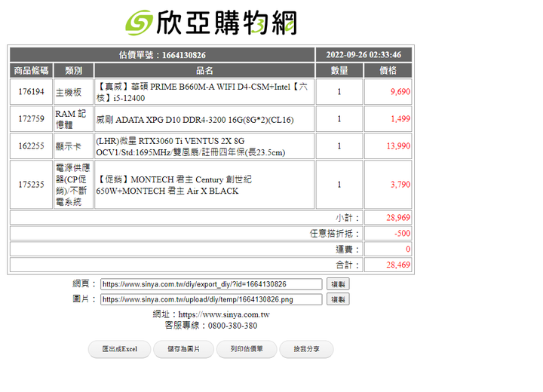
Task: Copy the 網頁 URL with 複製 button
Action: (338, 284)
